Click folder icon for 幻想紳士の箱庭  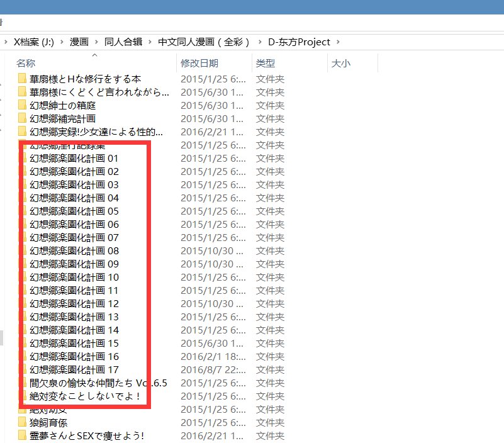pyautogui.click(x=23, y=105)
